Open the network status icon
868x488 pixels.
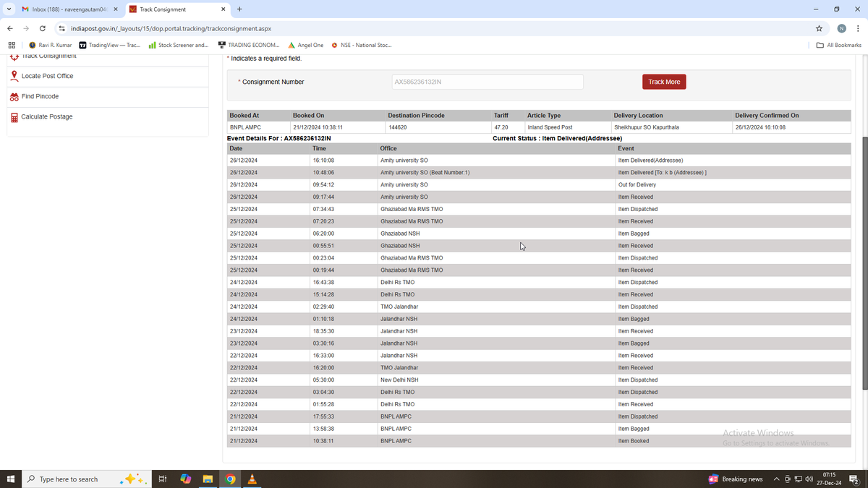tap(798, 479)
